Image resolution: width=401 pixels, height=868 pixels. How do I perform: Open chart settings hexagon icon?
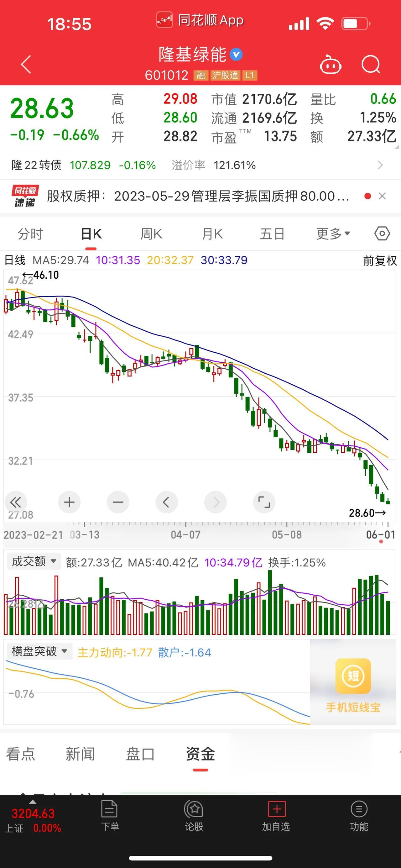coord(382,234)
